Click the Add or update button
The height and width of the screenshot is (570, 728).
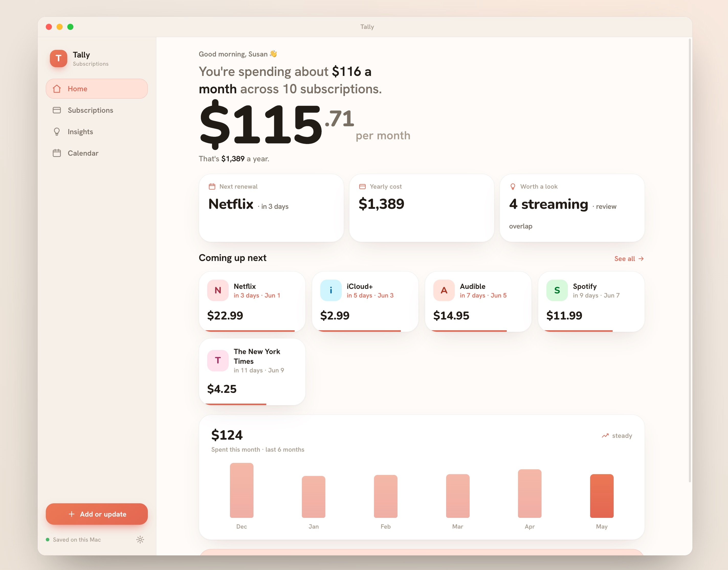(96, 514)
